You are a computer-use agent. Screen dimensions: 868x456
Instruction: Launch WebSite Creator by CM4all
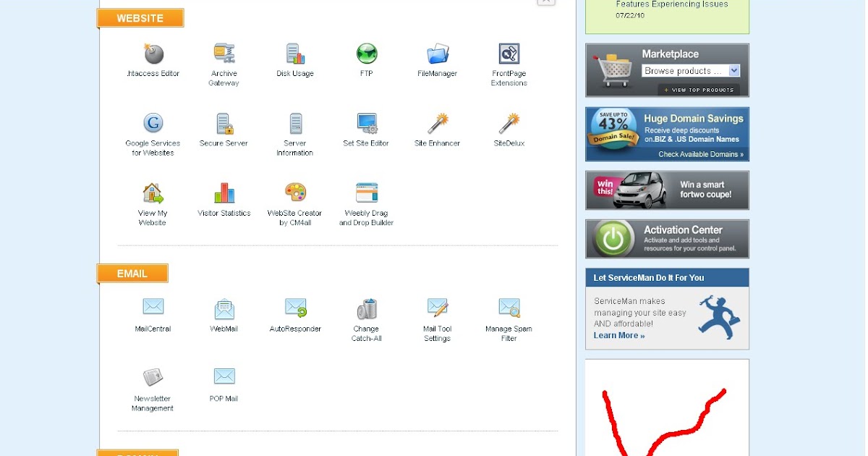click(x=295, y=193)
